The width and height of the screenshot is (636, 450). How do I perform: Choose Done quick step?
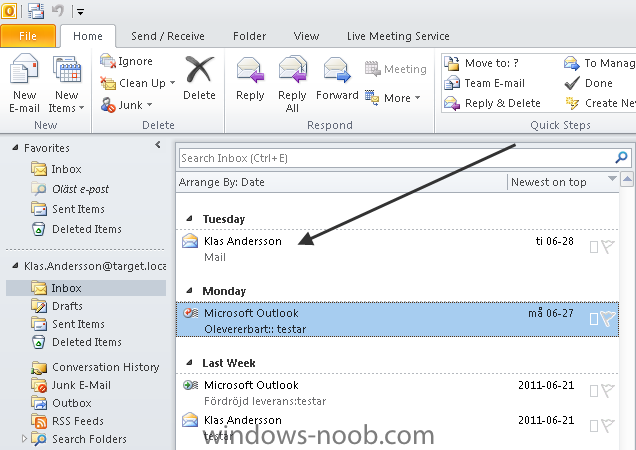tap(589, 83)
